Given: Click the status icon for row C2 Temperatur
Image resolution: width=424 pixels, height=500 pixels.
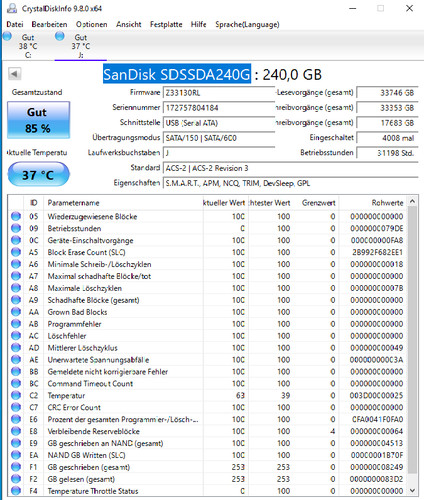Looking at the screenshot, I should (x=16, y=395).
